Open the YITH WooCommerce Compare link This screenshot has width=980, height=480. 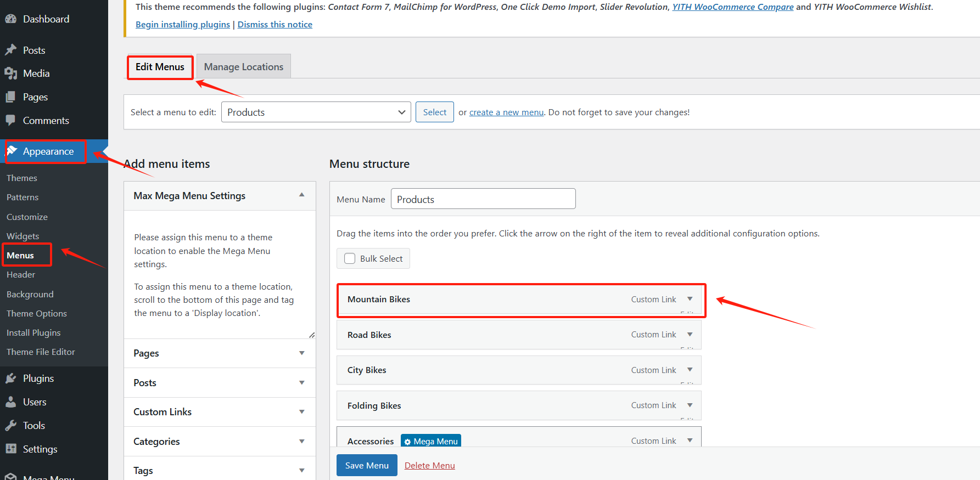(733, 7)
